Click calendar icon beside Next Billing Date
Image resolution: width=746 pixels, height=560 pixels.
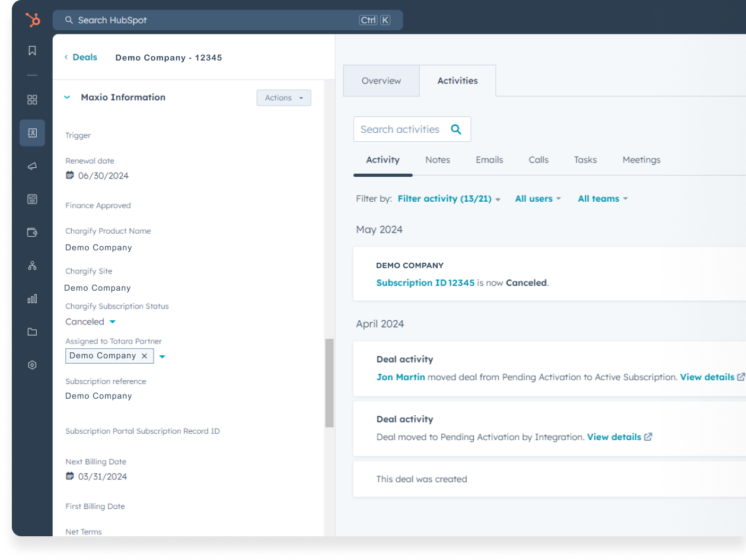[x=70, y=476]
